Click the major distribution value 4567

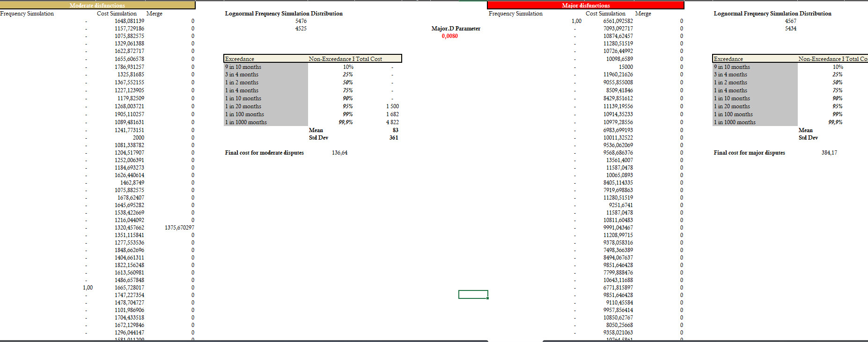point(790,21)
